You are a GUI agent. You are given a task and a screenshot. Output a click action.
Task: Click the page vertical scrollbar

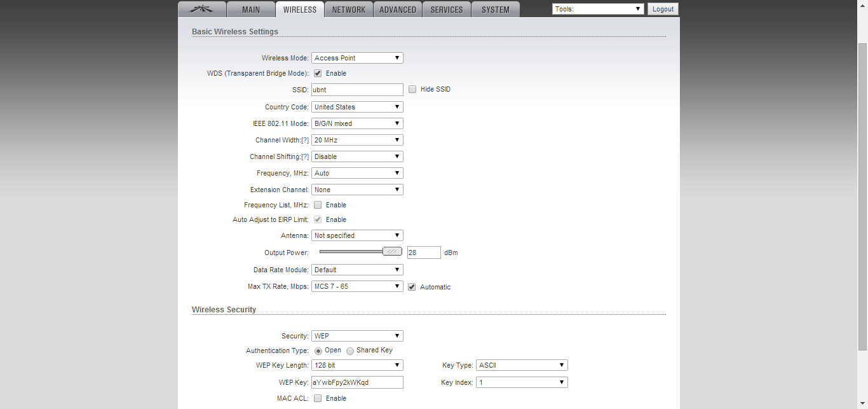[862, 197]
